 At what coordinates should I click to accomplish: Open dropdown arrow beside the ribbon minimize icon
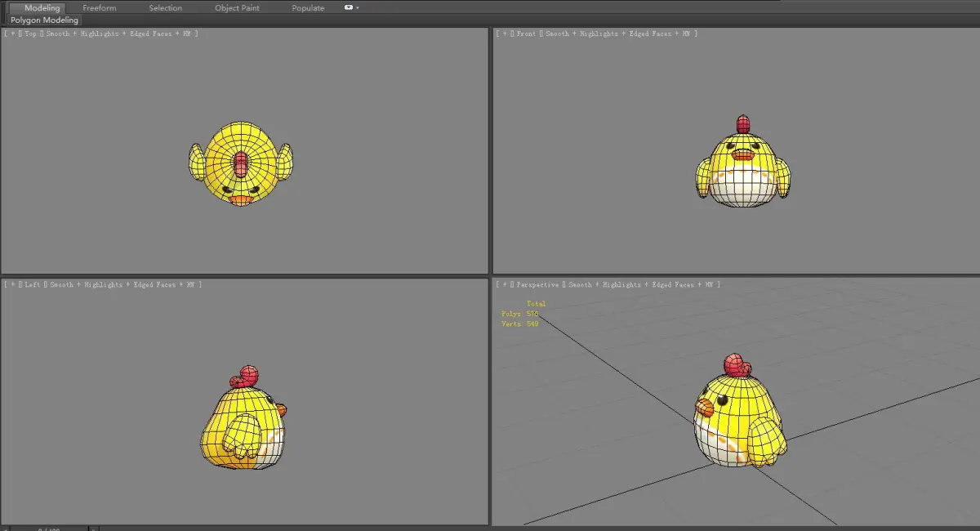(x=358, y=7)
